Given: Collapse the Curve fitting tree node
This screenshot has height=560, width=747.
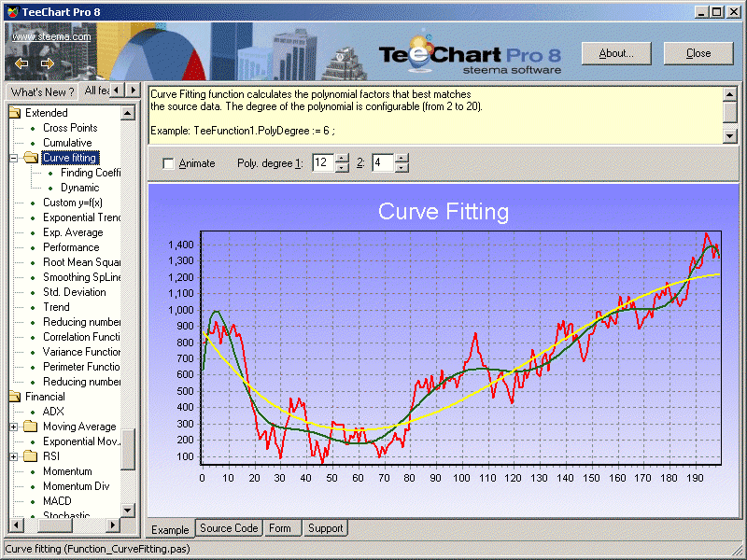Looking at the screenshot, I should [14, 158].
